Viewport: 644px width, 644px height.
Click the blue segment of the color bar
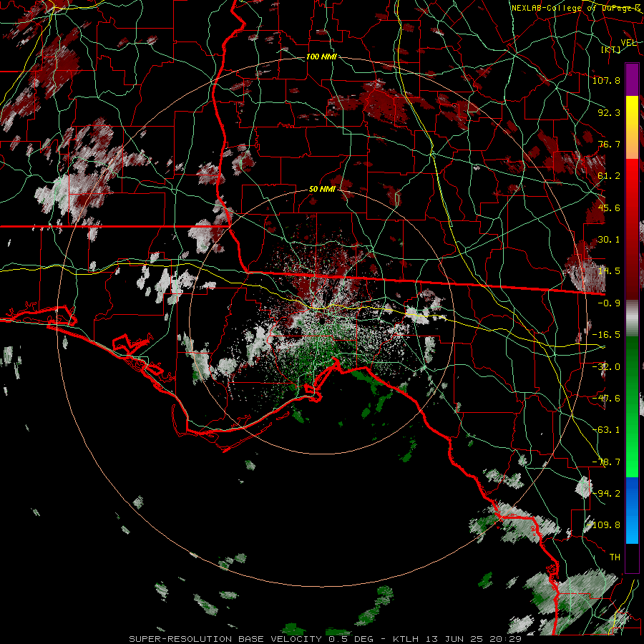[x=632, y=510]
